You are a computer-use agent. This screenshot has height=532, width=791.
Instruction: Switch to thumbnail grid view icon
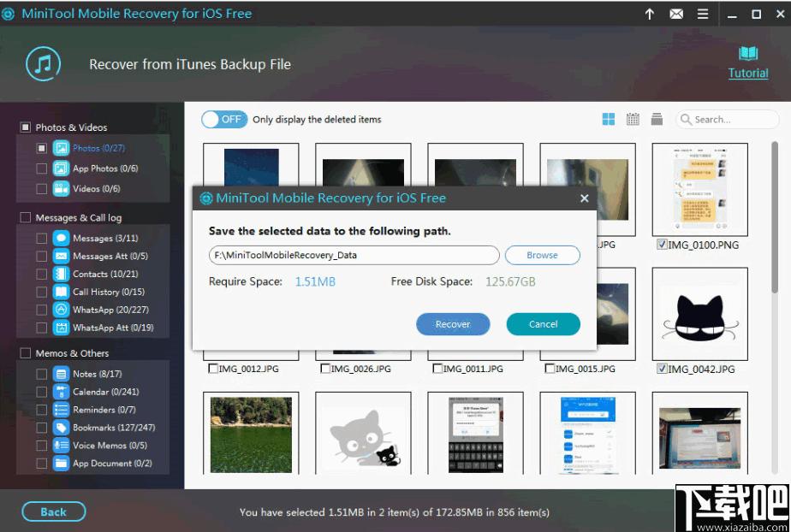609,120
